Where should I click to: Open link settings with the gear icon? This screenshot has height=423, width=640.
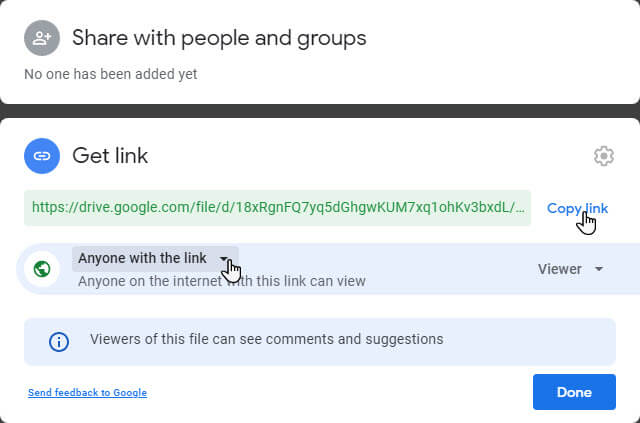pos(603,156)
